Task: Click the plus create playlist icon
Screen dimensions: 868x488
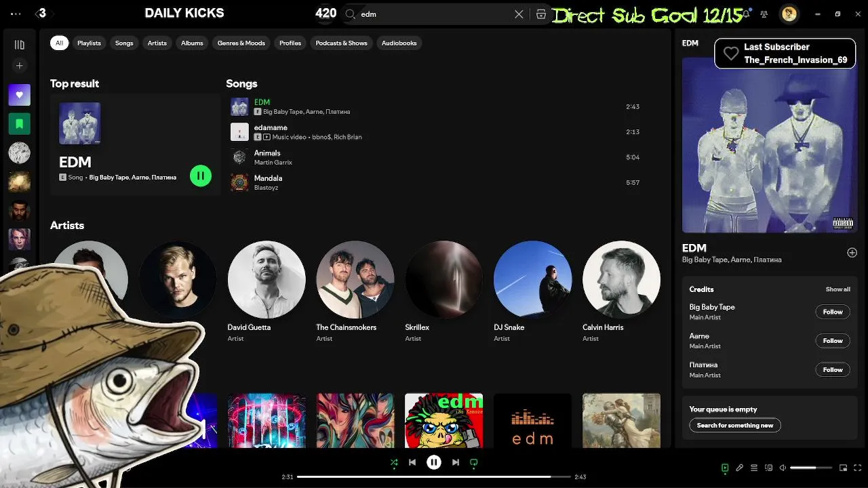Action: (19, 66)
